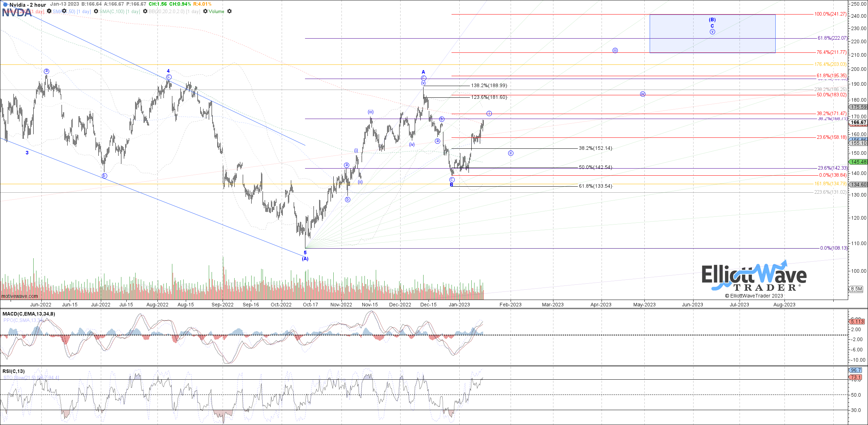Click the Oct-2022 date axis label
This screenshot has height=425, width=868.
(x=281, y=305)
